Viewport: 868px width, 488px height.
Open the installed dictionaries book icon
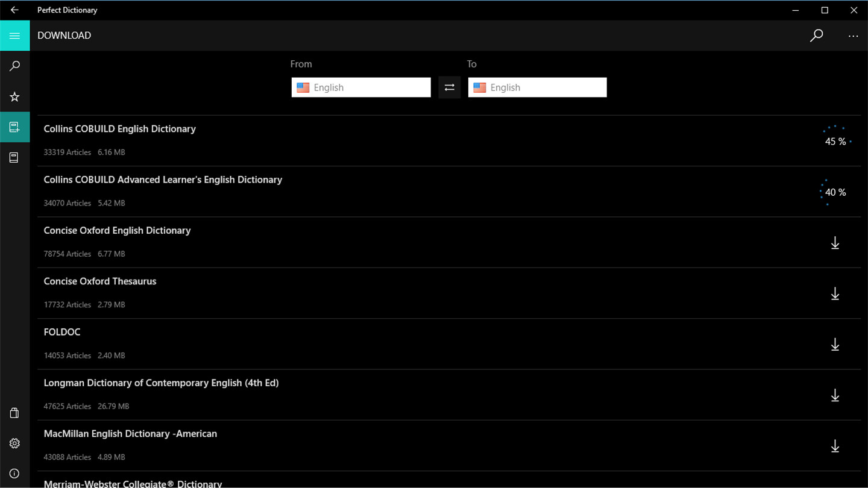(14, 158)
